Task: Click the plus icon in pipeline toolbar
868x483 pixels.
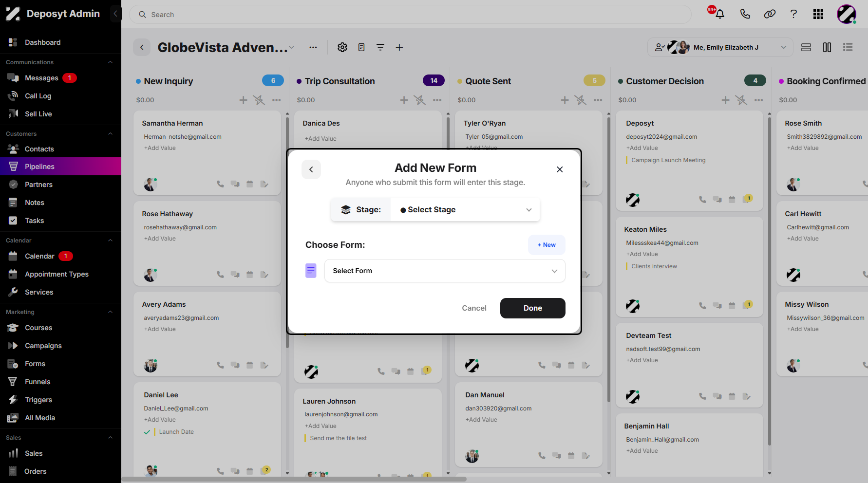Action: click(399, 47)
